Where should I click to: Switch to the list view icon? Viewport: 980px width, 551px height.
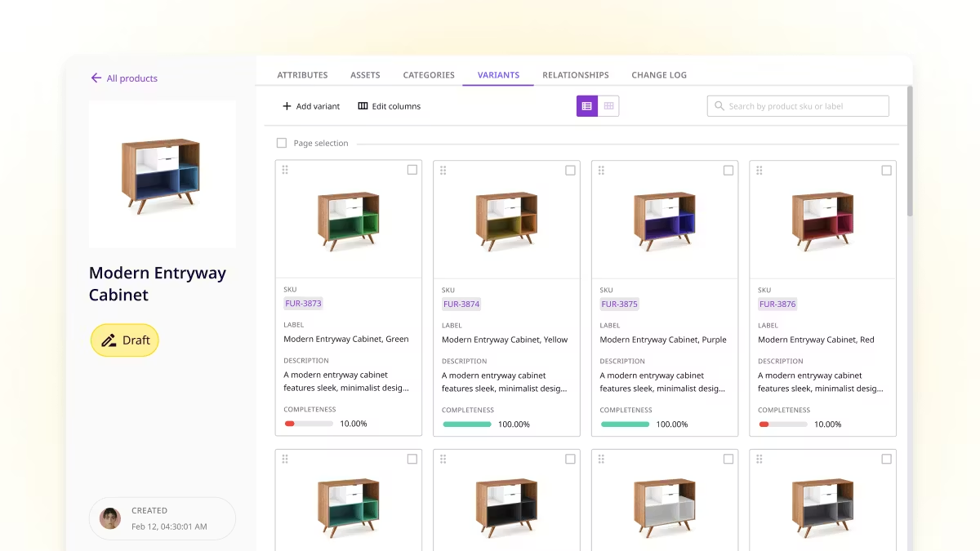point(587,106)
